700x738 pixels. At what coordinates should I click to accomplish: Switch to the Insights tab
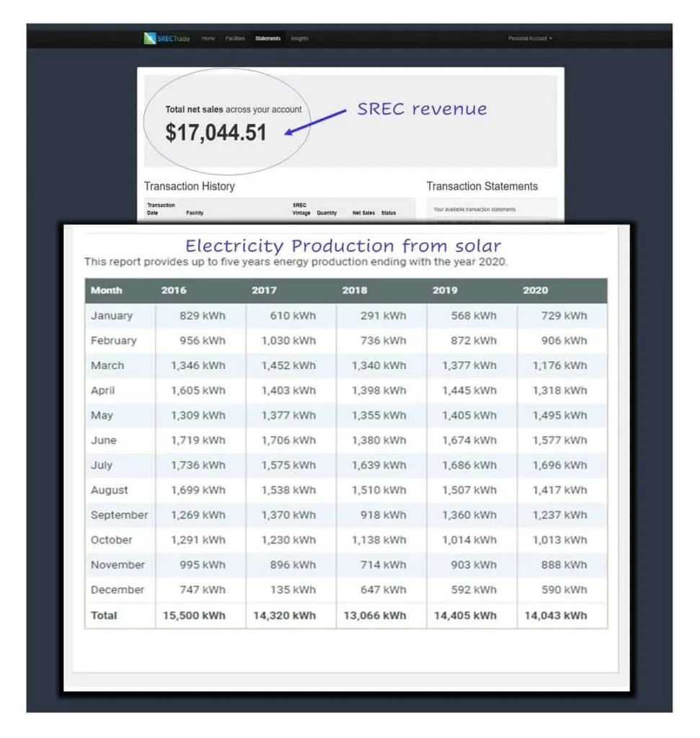click(x=299, y=38)
